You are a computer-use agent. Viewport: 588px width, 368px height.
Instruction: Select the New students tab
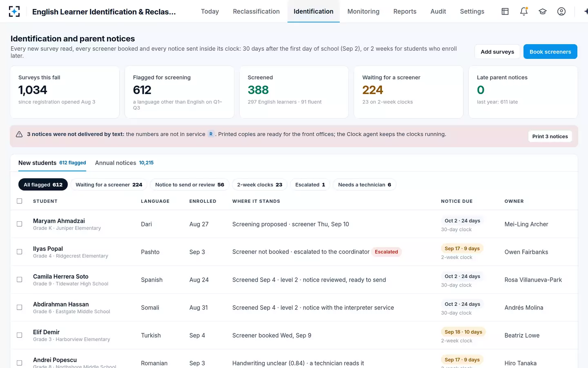[52, 163]
